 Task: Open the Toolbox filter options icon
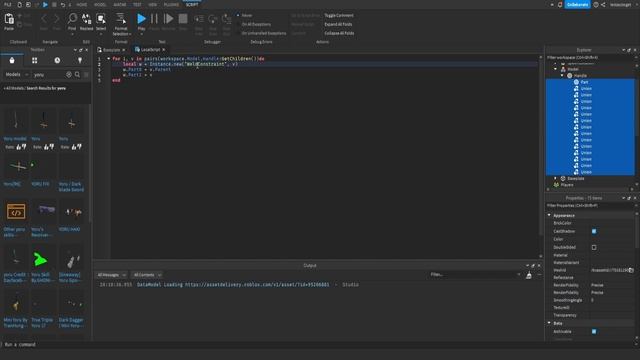86,75
